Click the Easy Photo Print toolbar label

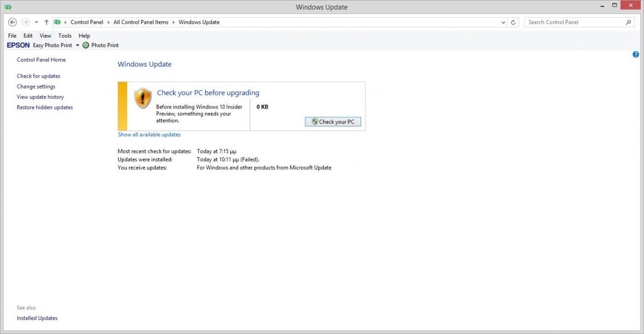pos(53,45)
